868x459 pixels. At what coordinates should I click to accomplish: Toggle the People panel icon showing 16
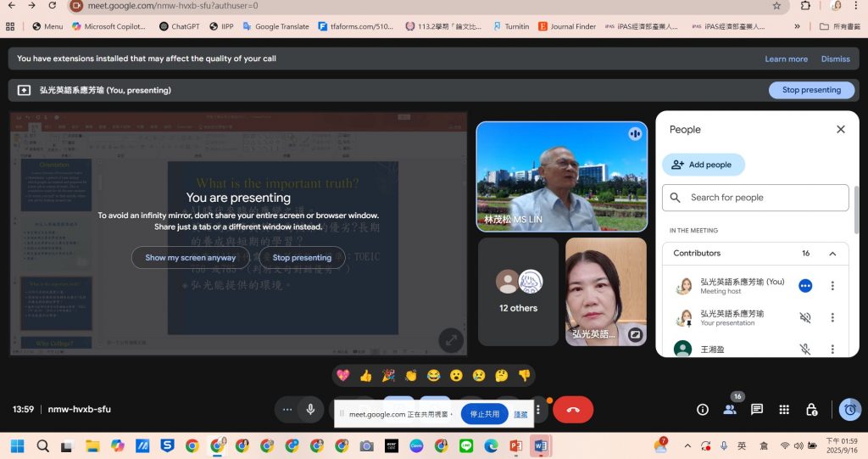coord(730,410)
